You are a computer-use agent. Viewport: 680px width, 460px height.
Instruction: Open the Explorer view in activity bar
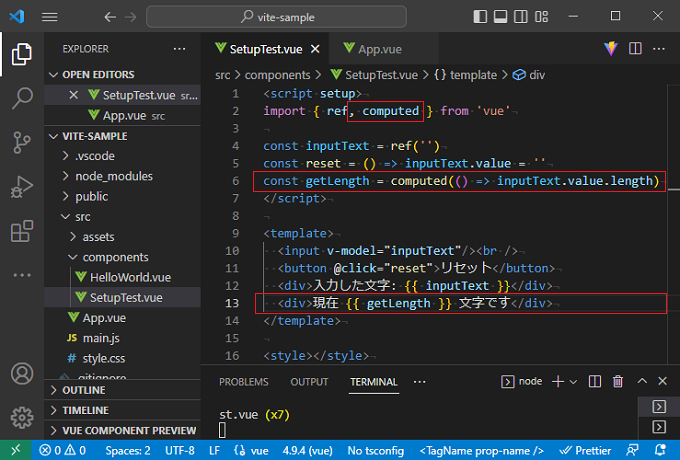[x=22, y=54]
